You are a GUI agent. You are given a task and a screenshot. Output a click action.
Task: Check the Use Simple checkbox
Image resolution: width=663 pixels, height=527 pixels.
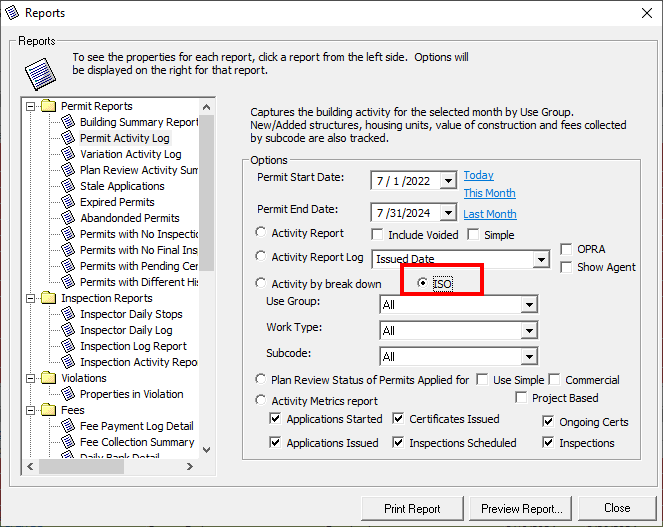482,379
